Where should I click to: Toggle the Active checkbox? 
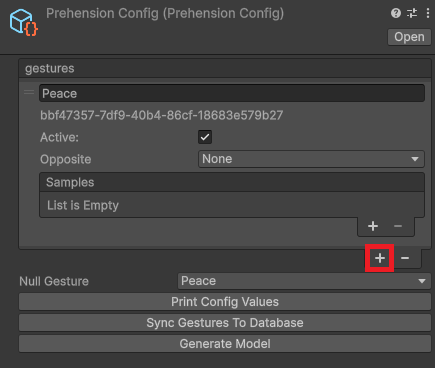tap(205, 137)
